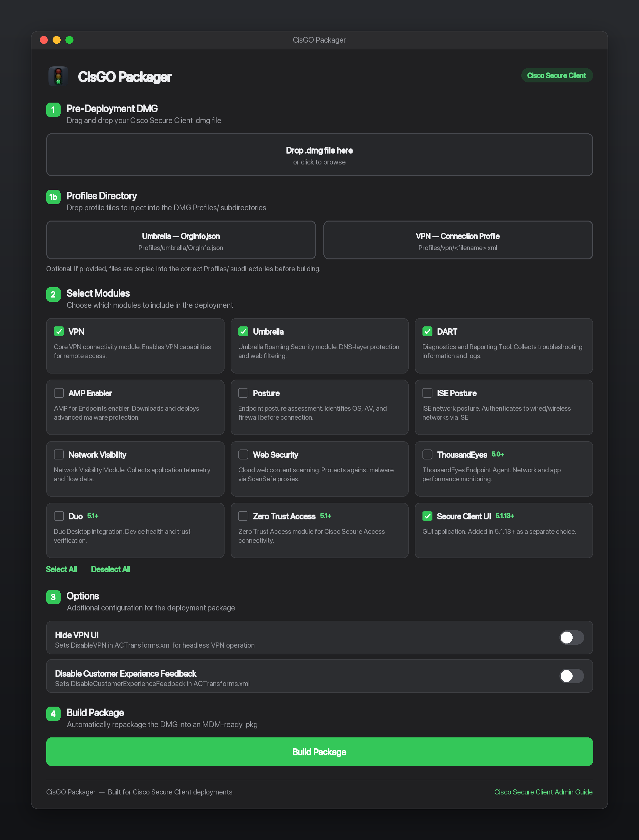Click the 'AMP for Endpoints enabler' description
This screenshot has height=840, width=639.
126,413
